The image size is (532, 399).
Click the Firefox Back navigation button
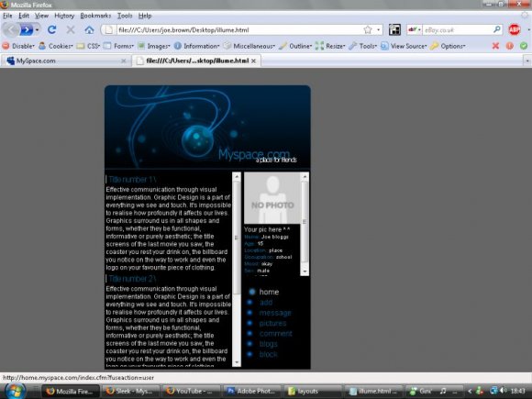click(x=10, y=30)
